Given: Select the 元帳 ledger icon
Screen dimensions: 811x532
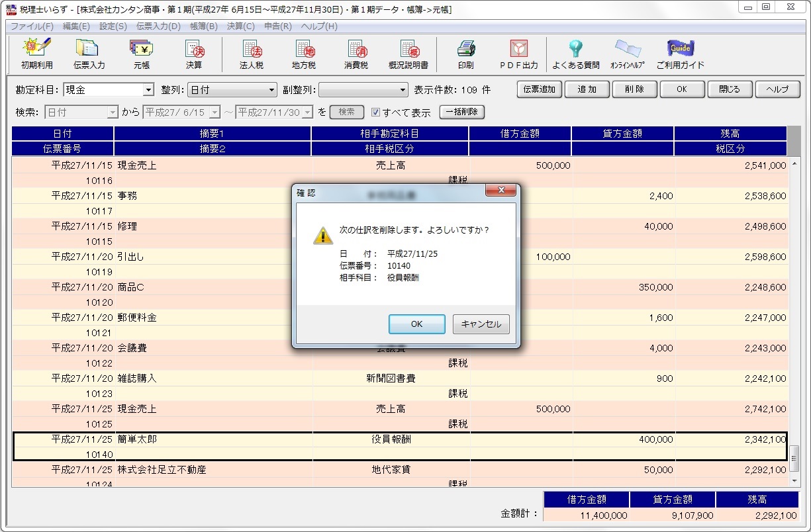Looking at the screenshot, I should 141,54.
